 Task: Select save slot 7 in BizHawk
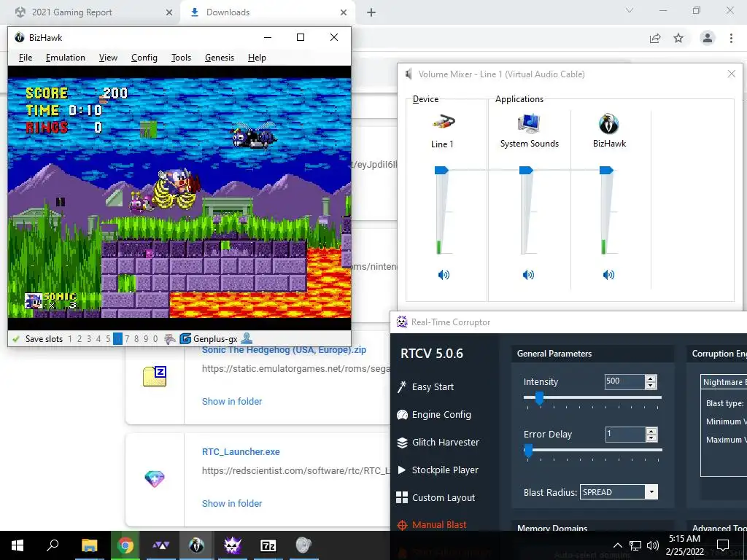[x=127, y=339]
